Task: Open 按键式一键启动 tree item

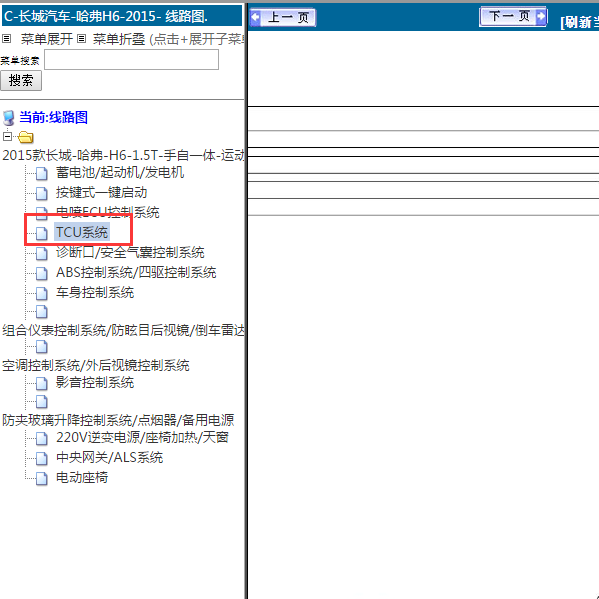Action: tap(102, 193)
